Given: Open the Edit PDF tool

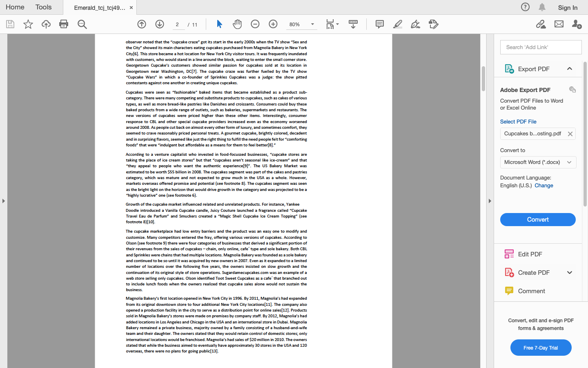Looking at the screenshot, I should pyautogui.click(x=530, y=254).
